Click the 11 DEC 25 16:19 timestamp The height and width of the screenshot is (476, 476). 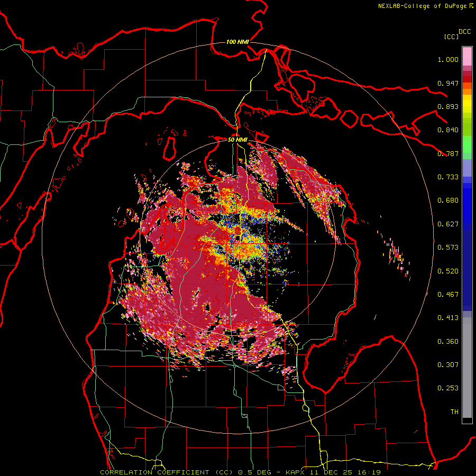click(x=345, y=472)
